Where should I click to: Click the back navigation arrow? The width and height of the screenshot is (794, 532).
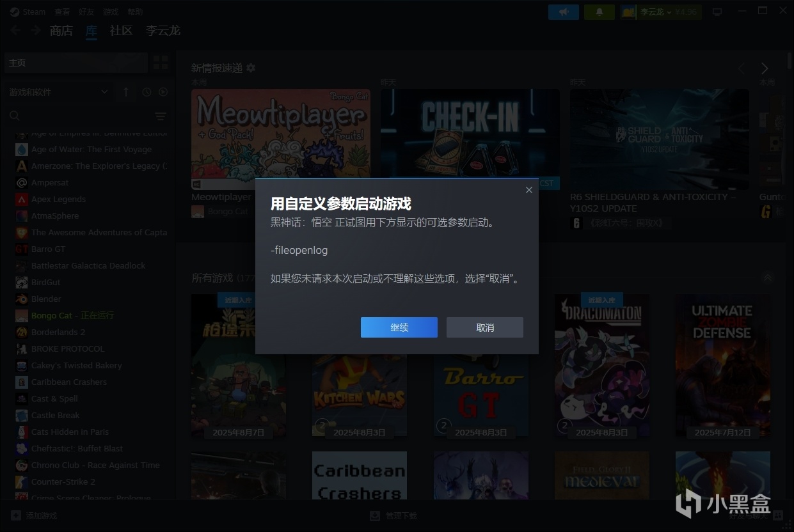[x=15, y=30]
